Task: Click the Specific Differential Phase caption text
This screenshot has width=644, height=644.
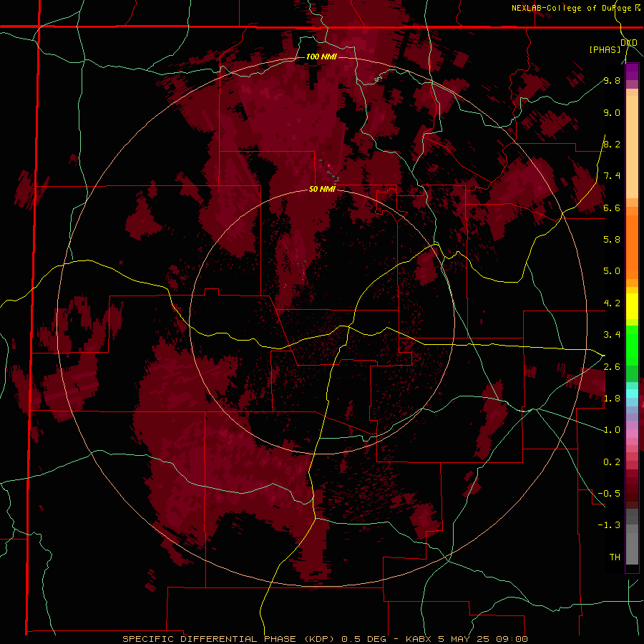Action: tap(325, 639)
